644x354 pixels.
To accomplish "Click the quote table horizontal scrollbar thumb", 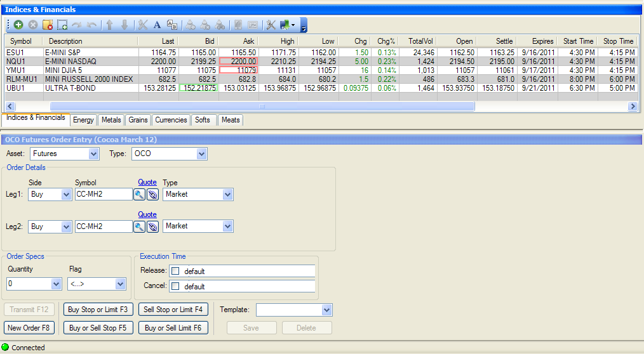I will point(262,106).
